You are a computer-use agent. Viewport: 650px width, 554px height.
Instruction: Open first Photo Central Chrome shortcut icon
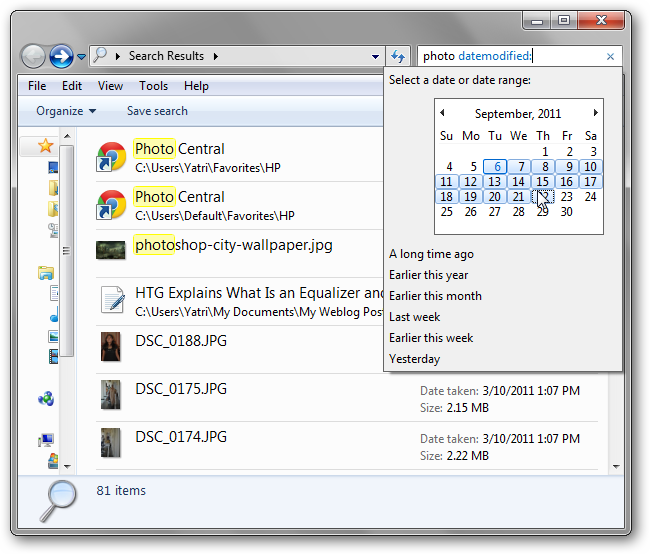110,157
